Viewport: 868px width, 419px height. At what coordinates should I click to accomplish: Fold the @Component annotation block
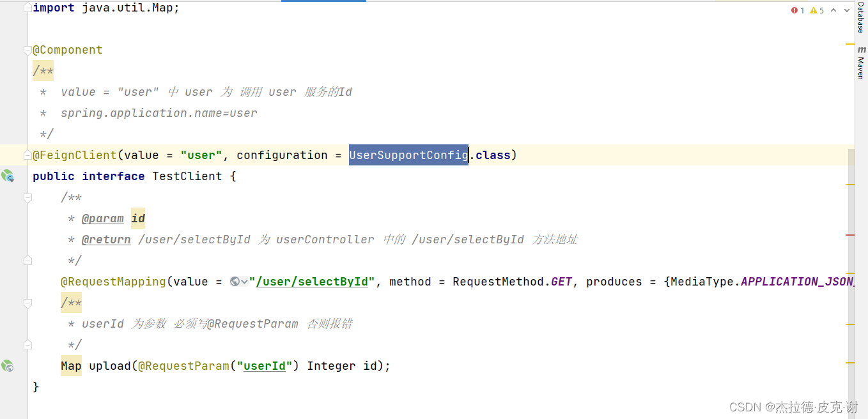pos(27,50)
